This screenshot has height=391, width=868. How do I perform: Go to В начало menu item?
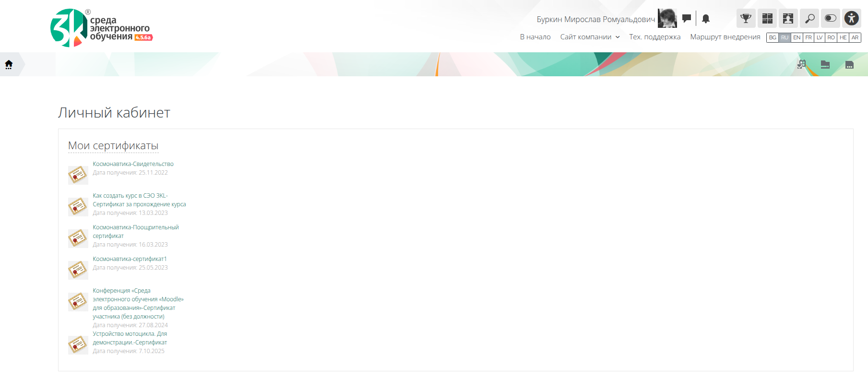(x=535, y=37)
